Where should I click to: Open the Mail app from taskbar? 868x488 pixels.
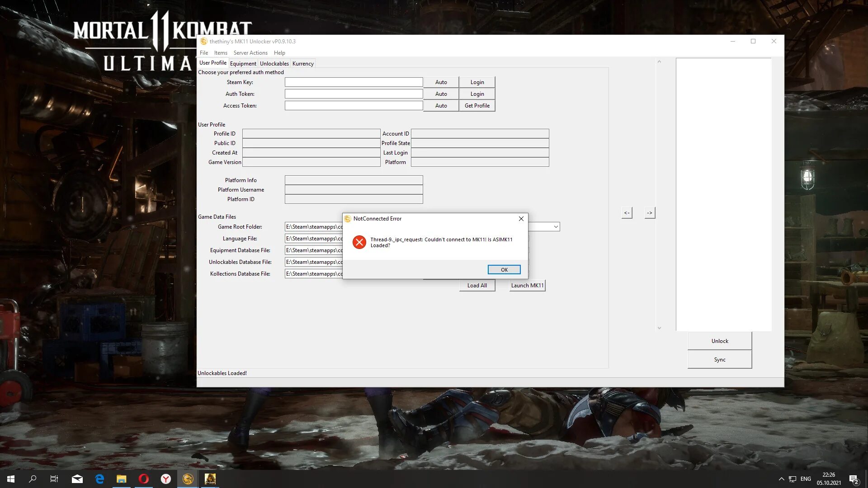click(x=77, y=479)
